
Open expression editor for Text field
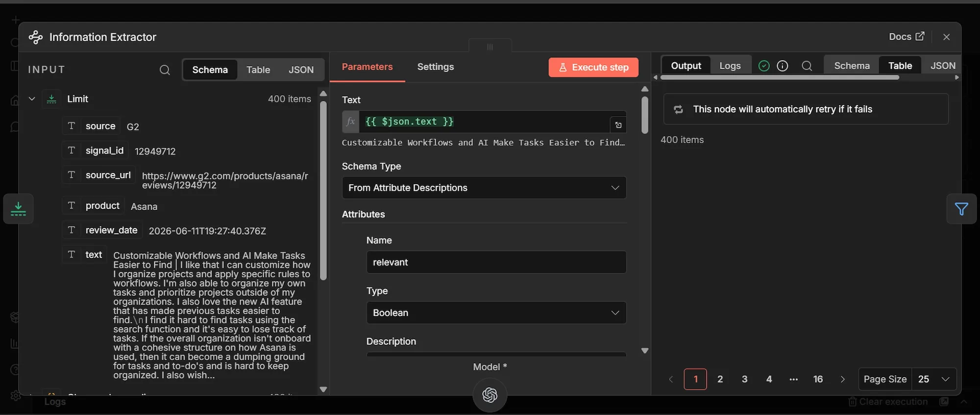coord(618,125)
